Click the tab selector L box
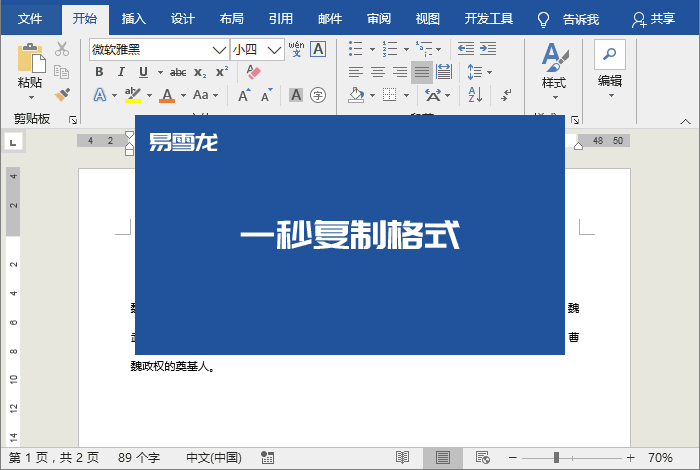This screenshot has height=470, width=700. tap(13, 142)
